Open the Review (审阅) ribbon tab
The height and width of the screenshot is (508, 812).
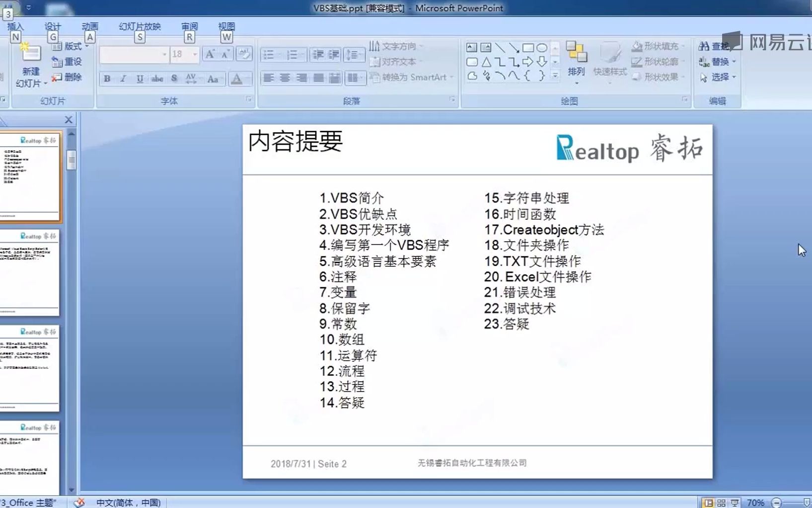(x=189, y=27)
